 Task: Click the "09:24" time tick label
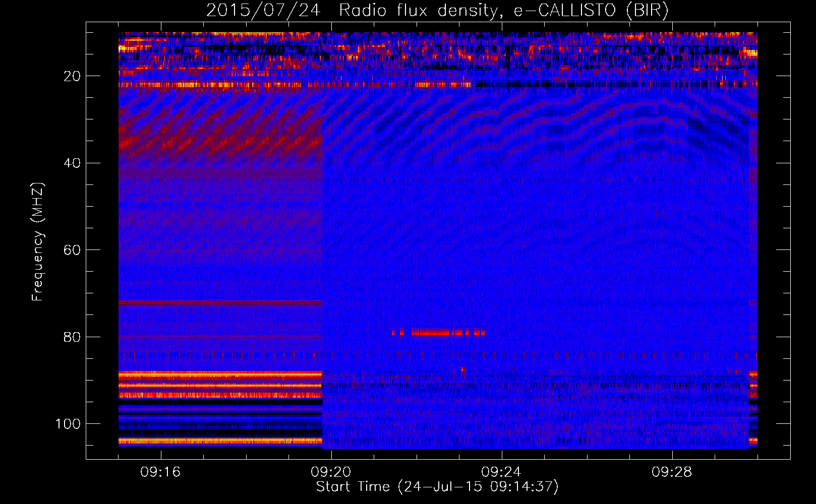point(501,472)
